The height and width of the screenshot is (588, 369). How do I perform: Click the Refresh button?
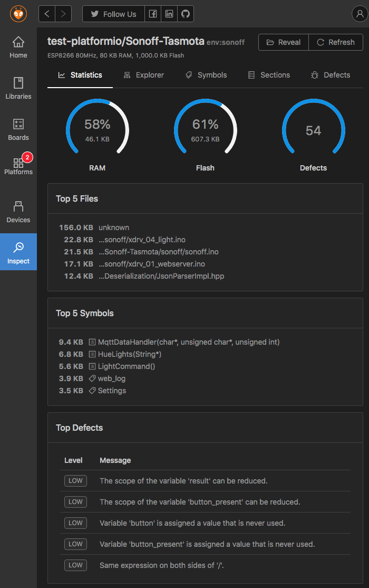point(336,42)
